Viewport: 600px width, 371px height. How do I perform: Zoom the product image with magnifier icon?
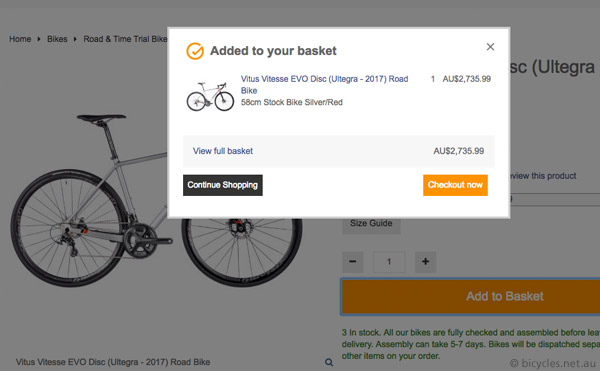tap(329, 362)
